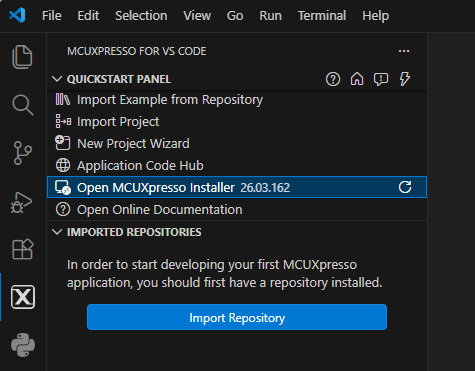This screenshot has width=475, height=371.
Task: Open the Explorer view in activity bar
Action: pyautogui.click(x=22, y=57)
